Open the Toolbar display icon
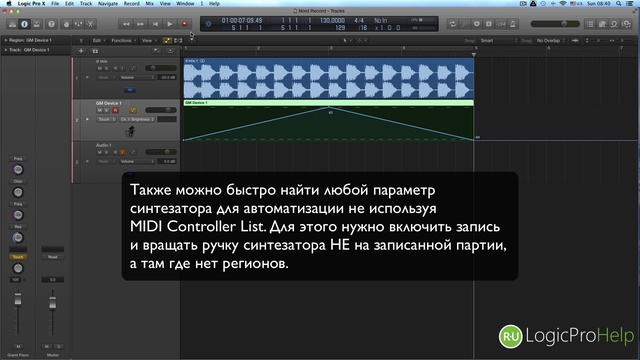This screenshot has width=640, height=360. pyautogui.click(x=36, y=24)
